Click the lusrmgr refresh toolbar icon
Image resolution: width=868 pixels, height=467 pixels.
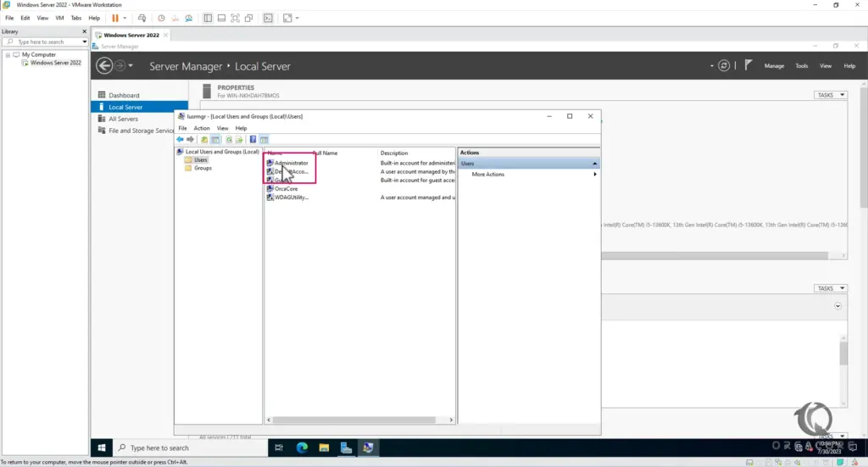coord(229,140)
